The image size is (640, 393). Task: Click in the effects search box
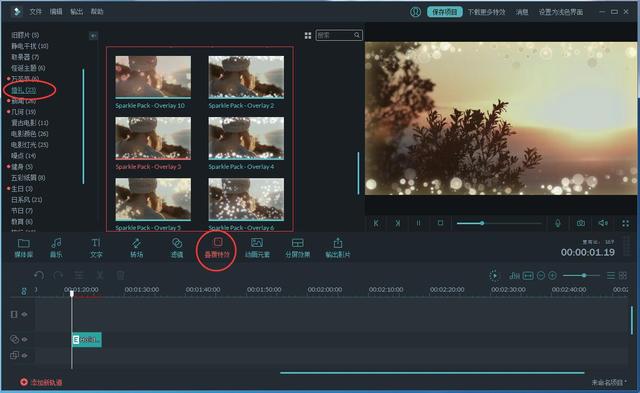(x=339, y=36)
